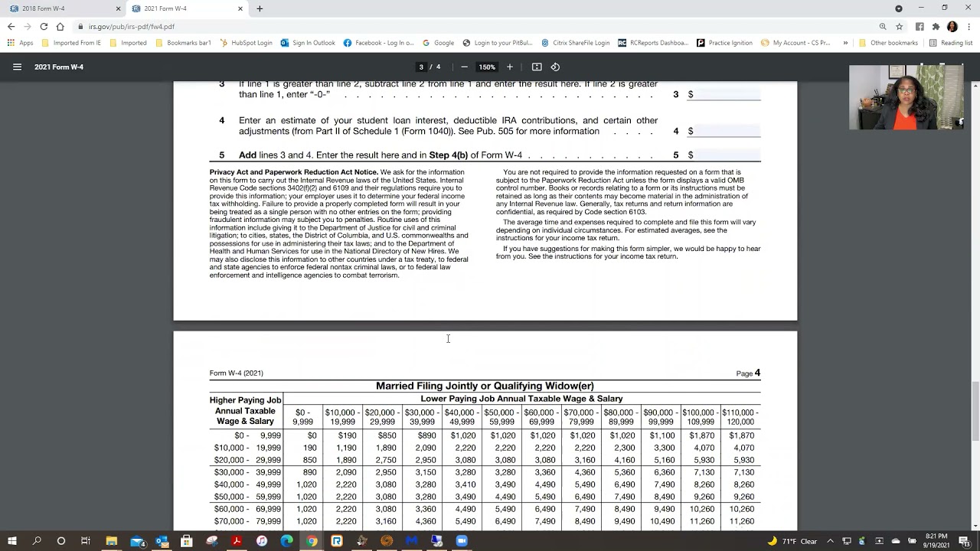Open the Facebook extension icon

(920, 26)
